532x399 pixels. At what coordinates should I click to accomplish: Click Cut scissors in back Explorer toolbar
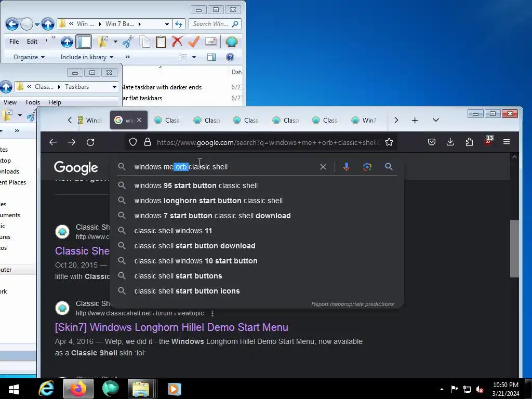(x=128, y=42)
